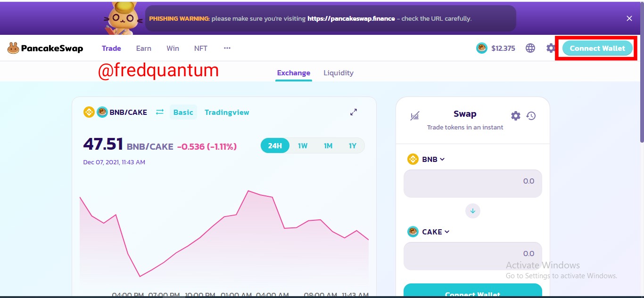Swap the BNB/CAKE chart pair direction

(160, 112)
